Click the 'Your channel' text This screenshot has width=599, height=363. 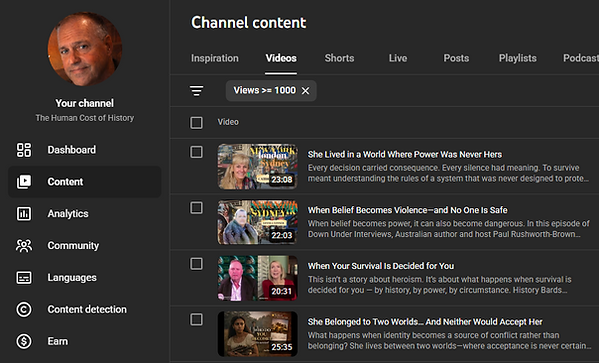[84, 103]
